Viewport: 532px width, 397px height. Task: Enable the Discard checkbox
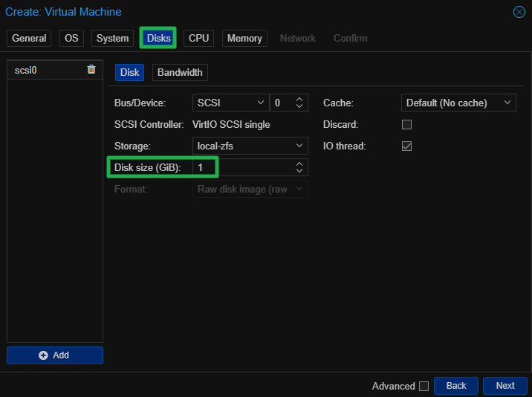click(x=406, y=124)
